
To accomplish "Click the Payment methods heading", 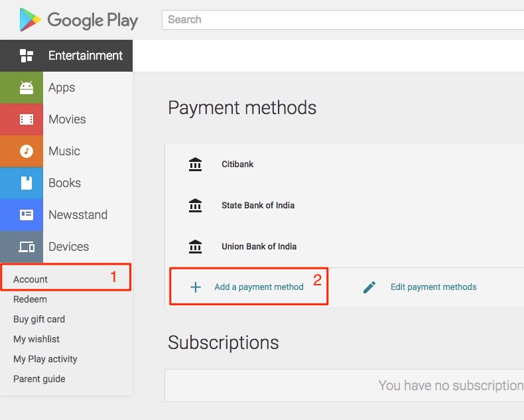I will pyautogui.click(x=242, y=108).
